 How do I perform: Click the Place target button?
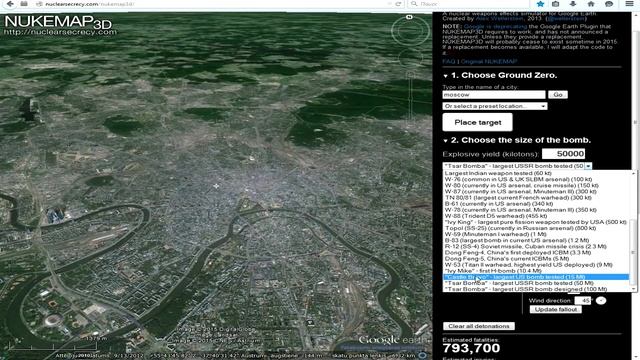click(x=478, y=122)
